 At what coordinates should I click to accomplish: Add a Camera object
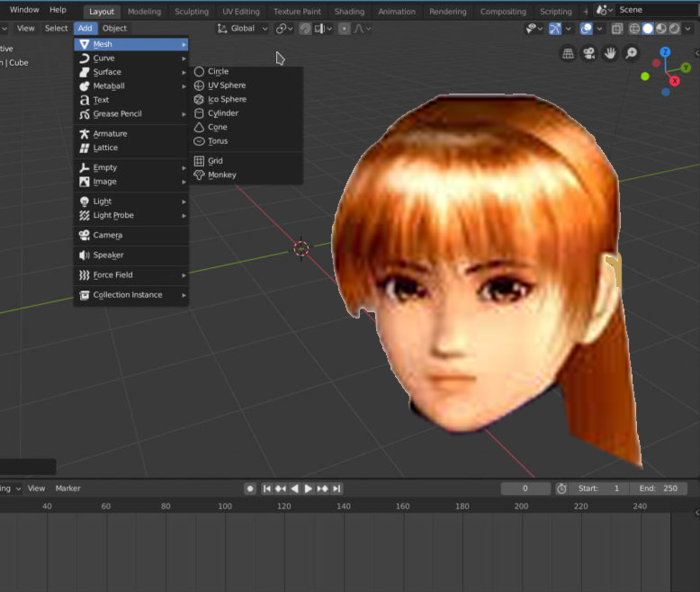[x=131, y=236]
